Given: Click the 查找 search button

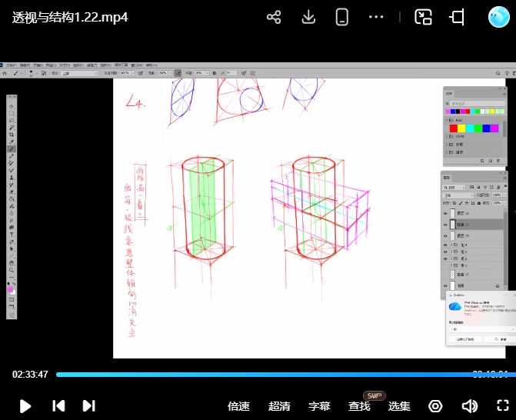Looking at the screenshot, I should (x=359, y=406).
